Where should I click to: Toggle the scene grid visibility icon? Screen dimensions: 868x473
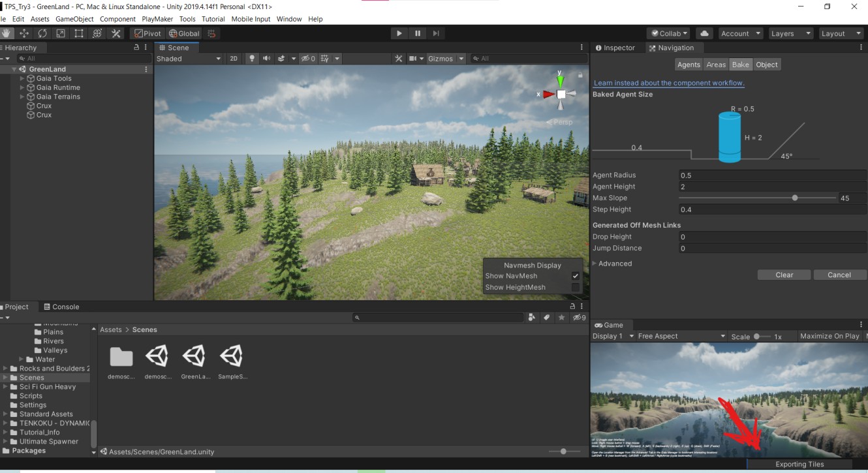326,59
